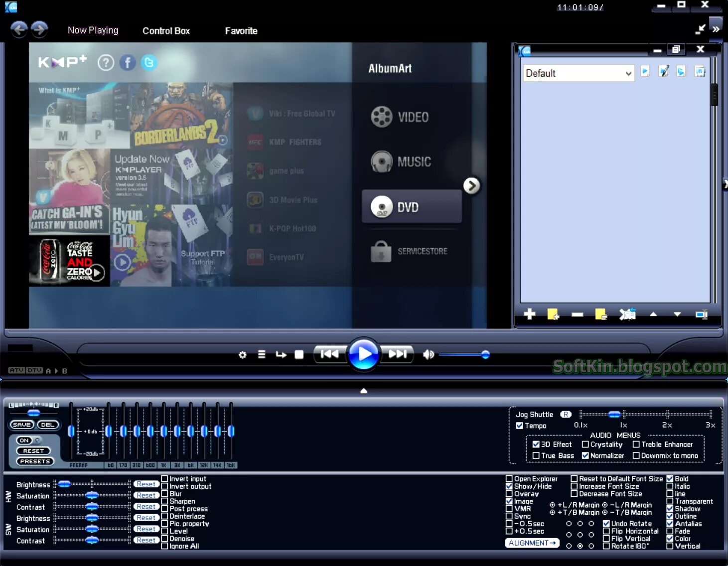Screen dimensions: 728x566
Task: Skip to the previous track
Action: coord(329,354)
